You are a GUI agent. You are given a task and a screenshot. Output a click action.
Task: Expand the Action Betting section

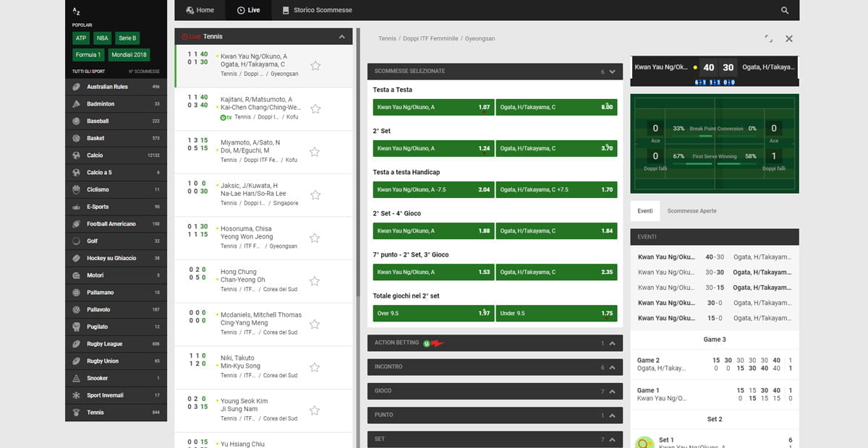612,343
